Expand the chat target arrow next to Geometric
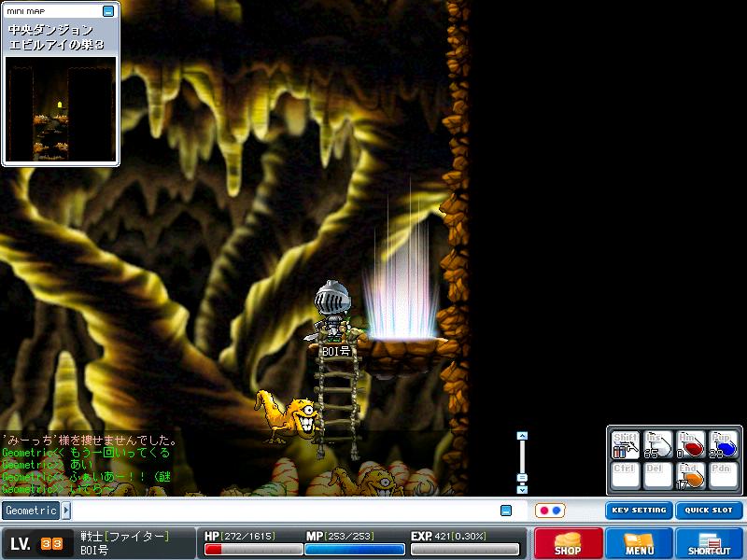Screen dimensions: 747x560 point(66,511)
